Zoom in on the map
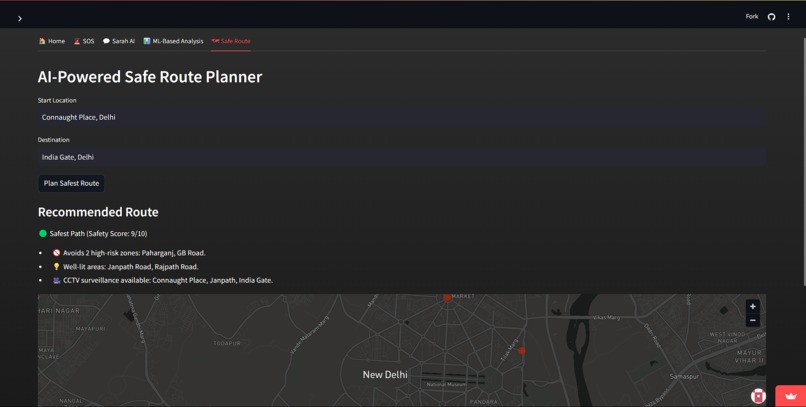The image size is (806, 407). [753, 306]
